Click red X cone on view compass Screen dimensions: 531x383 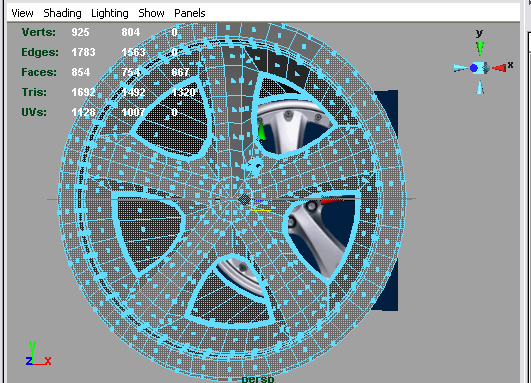click(x=499, y=68)
